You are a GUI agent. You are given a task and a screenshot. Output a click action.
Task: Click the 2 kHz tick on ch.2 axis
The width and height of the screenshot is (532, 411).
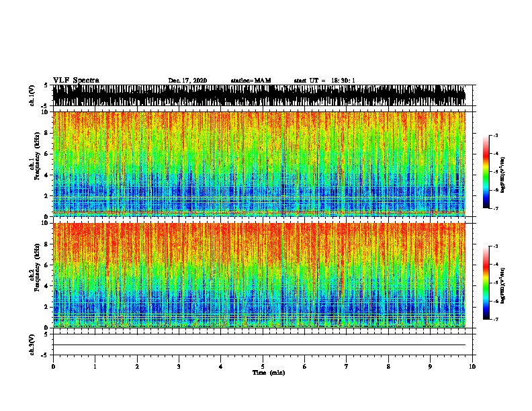pyautogui.click(x=47, y=307)
